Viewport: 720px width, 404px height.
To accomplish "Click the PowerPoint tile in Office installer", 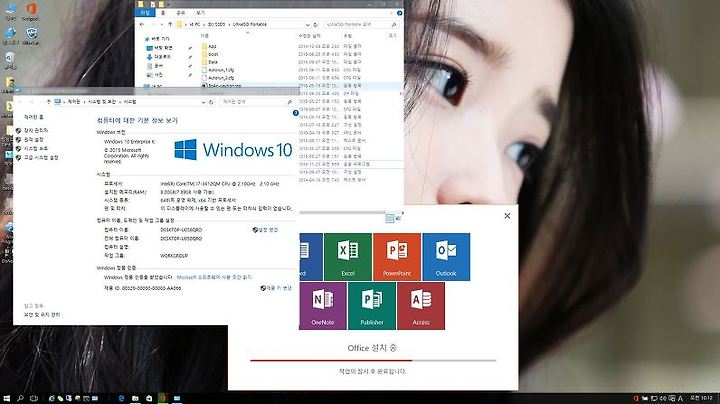I will (397, 257).
